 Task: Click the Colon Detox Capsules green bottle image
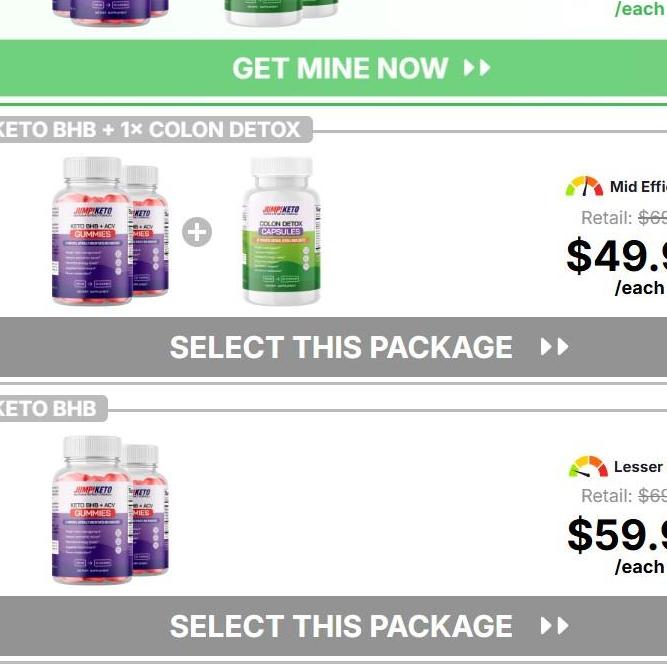tap(282, 231)
